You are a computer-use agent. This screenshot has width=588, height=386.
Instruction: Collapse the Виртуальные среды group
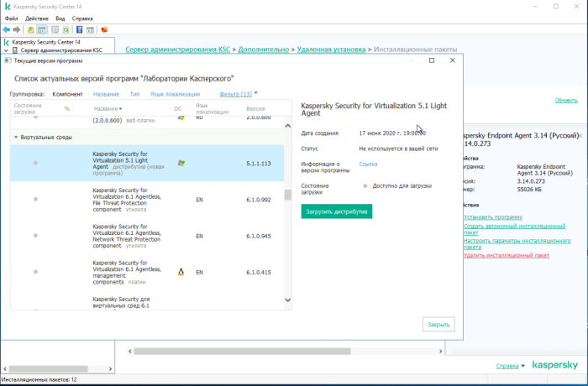coord(16,137)
